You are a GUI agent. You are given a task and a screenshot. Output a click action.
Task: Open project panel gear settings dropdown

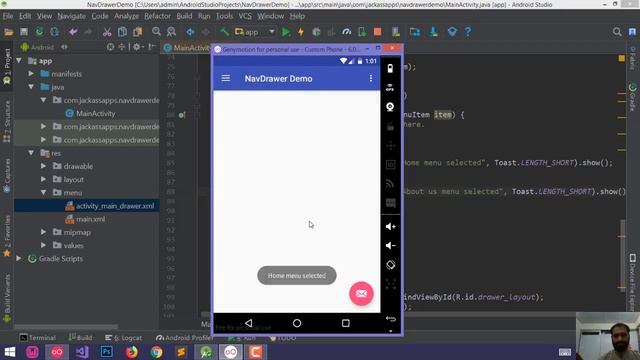[x=138, y=47]
